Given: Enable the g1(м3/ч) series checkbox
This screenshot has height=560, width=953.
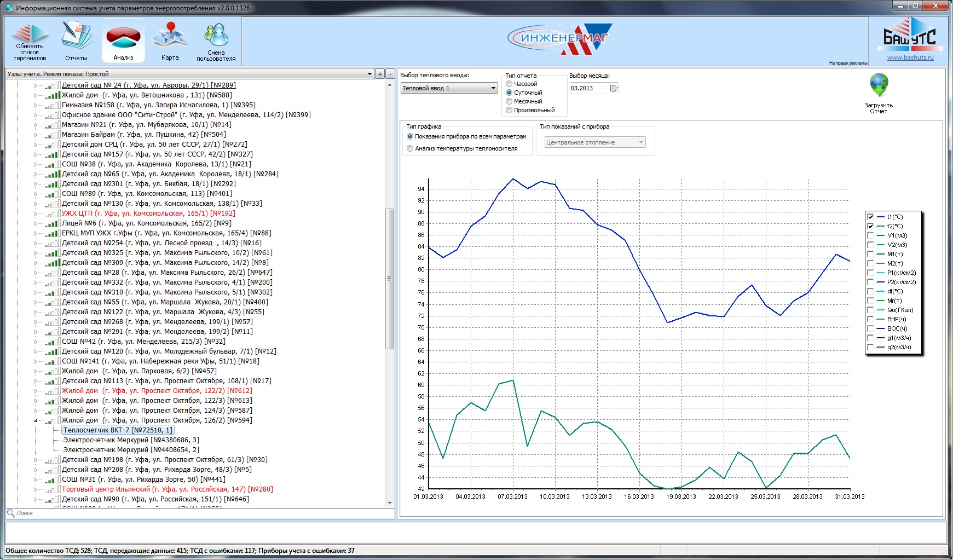Looking at the screenshot, I should [870, 338].
